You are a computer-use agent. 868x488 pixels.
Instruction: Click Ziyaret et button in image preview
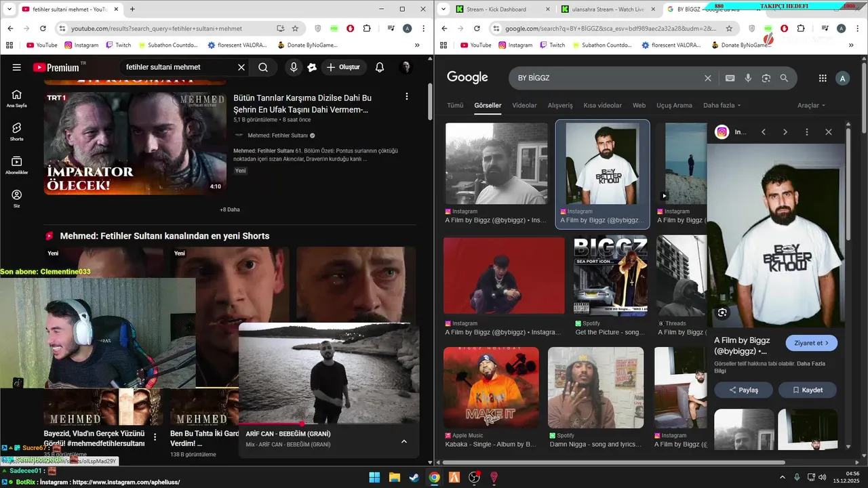click(x=812, y=343)
